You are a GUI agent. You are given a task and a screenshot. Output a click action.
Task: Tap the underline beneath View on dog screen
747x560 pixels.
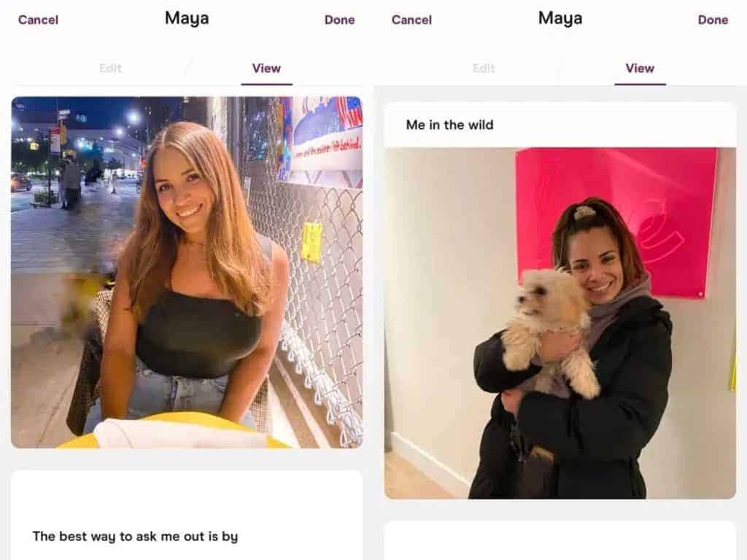pyautogui.click(x=640, y=85)
